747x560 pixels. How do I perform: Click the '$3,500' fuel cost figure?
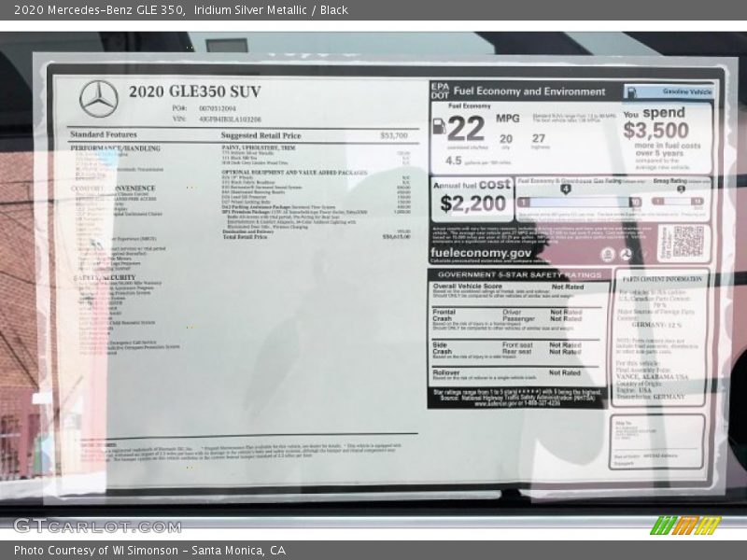point(656,130)
